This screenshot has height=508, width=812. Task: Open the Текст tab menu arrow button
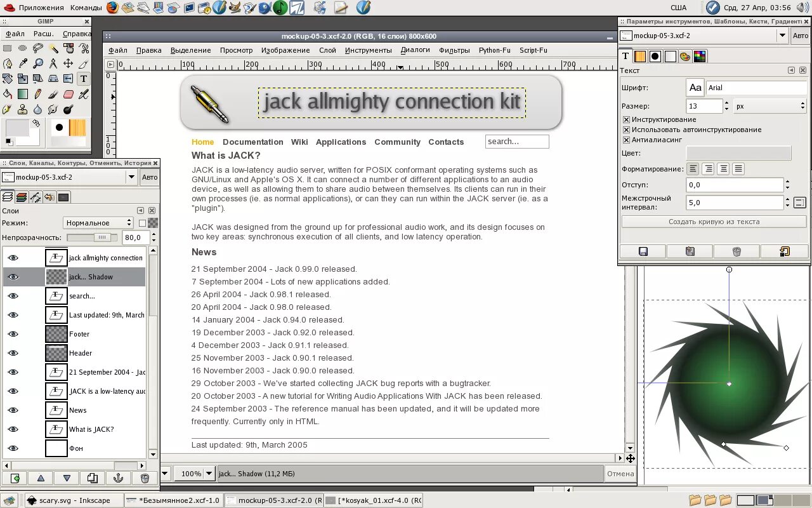point(792,70)
